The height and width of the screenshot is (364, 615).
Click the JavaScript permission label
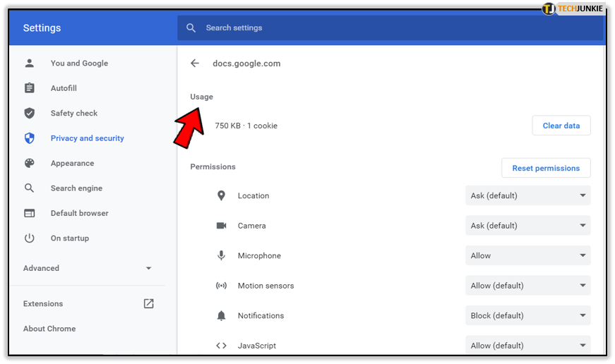pos(257,346)
